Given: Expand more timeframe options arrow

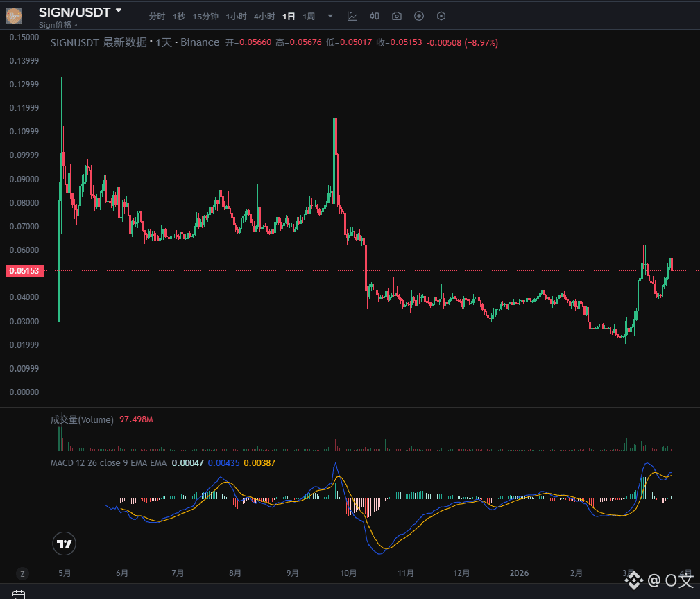Looking at the screenshot, I should click(x=330, y=16).
